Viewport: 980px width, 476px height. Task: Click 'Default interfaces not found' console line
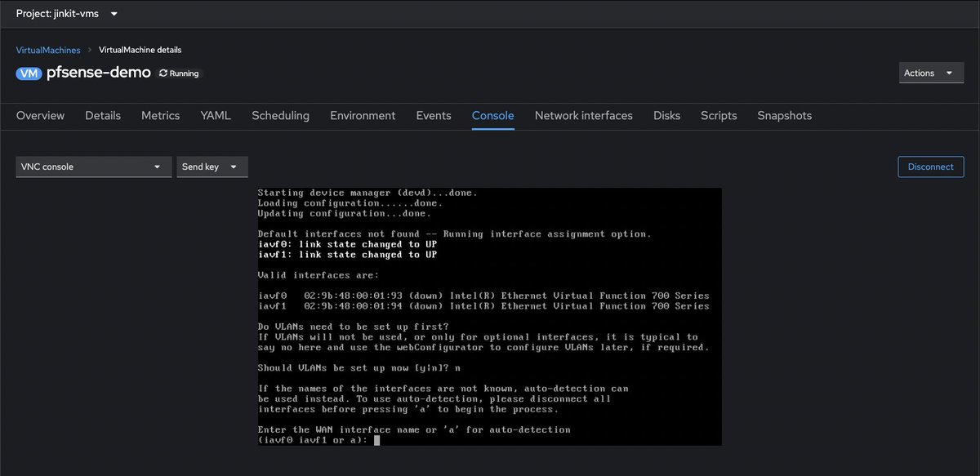(454, 234)
